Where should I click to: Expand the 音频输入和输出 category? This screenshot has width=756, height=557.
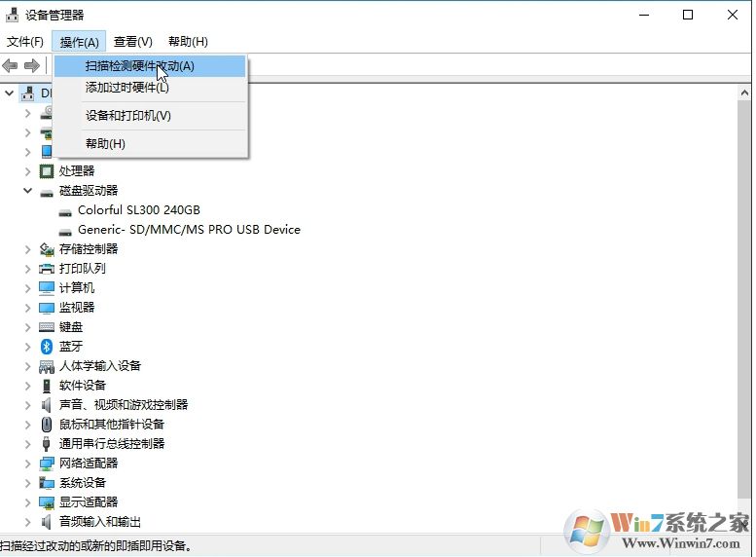pyautogui.click(x=28, y=522)
